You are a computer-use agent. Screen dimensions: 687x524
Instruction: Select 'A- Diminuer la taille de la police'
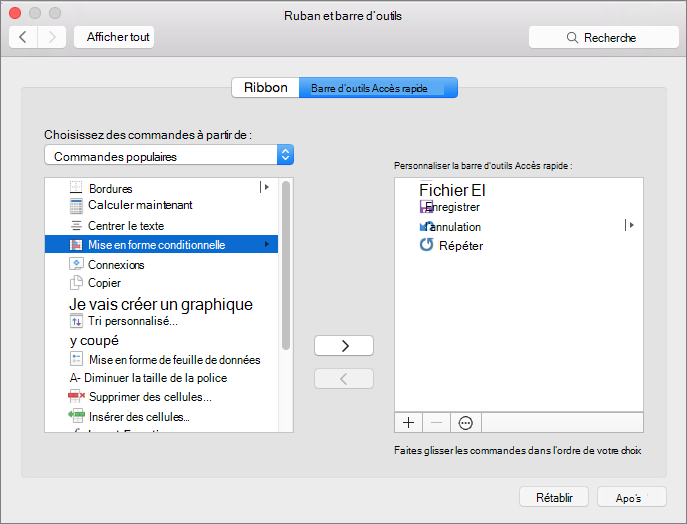(161, 378)
